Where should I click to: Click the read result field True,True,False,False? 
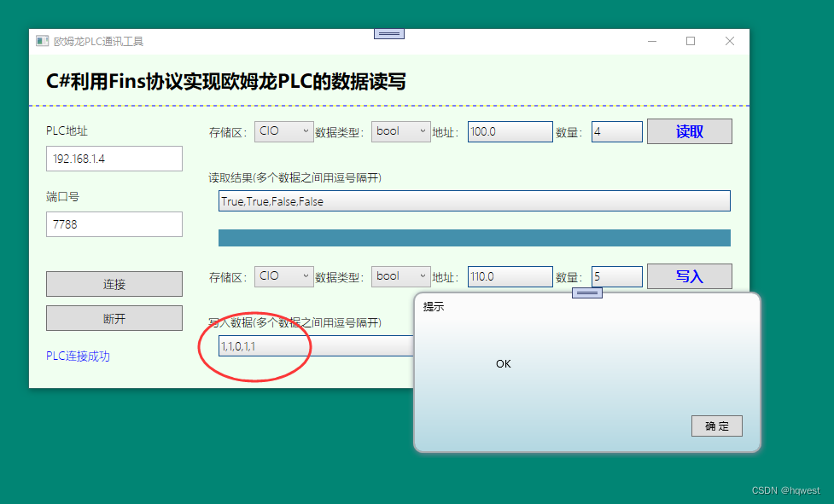click(475, 200)
